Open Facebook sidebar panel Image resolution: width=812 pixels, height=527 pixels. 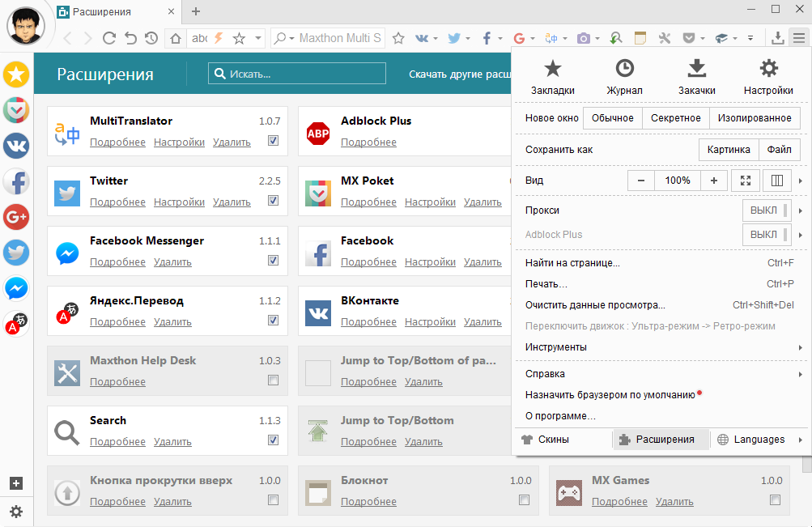(x=16, y=181)
